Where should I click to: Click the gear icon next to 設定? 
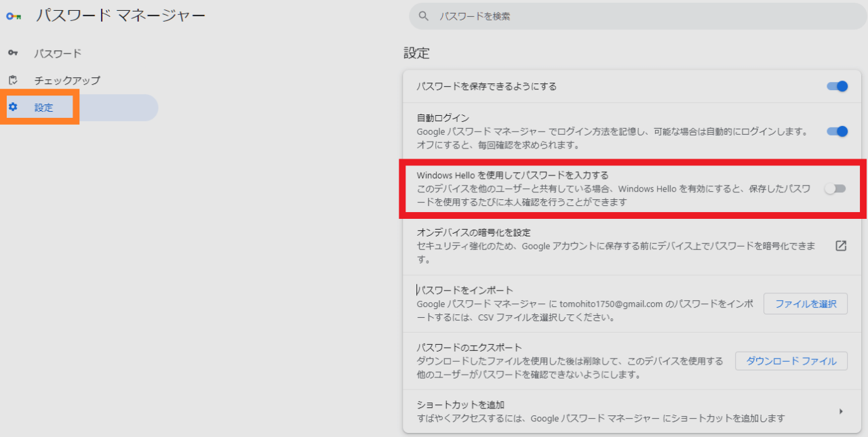(x=14, y=107)
